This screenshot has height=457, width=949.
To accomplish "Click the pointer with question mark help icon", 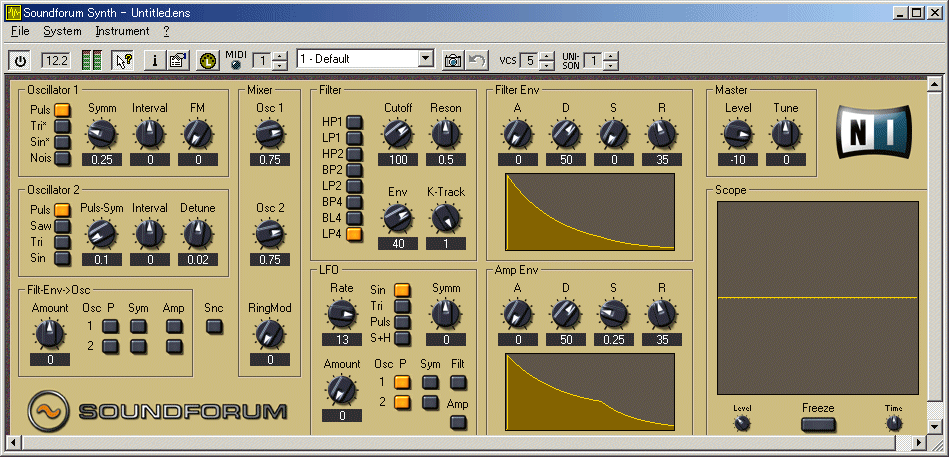I will 123,60.
